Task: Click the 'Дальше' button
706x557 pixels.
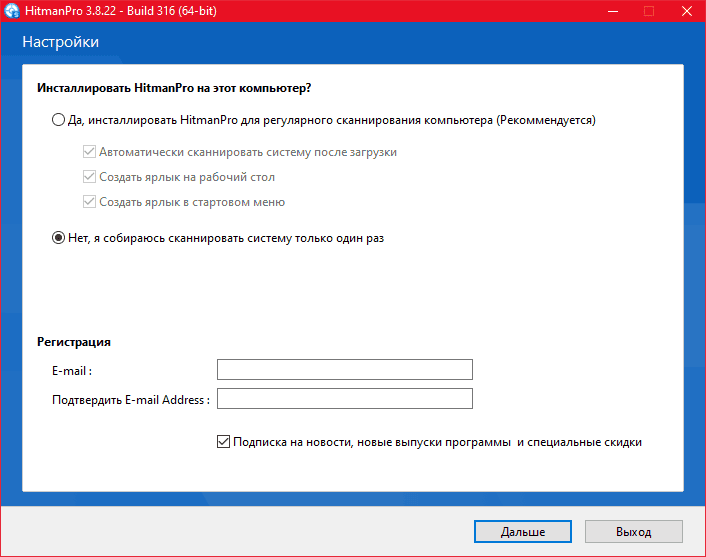Action: [523, 532]
